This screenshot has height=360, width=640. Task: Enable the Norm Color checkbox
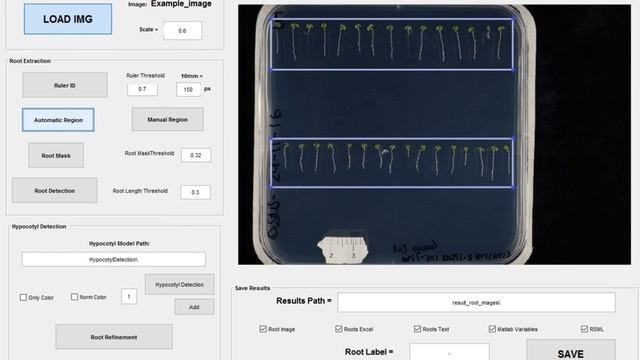pos(74,297)
